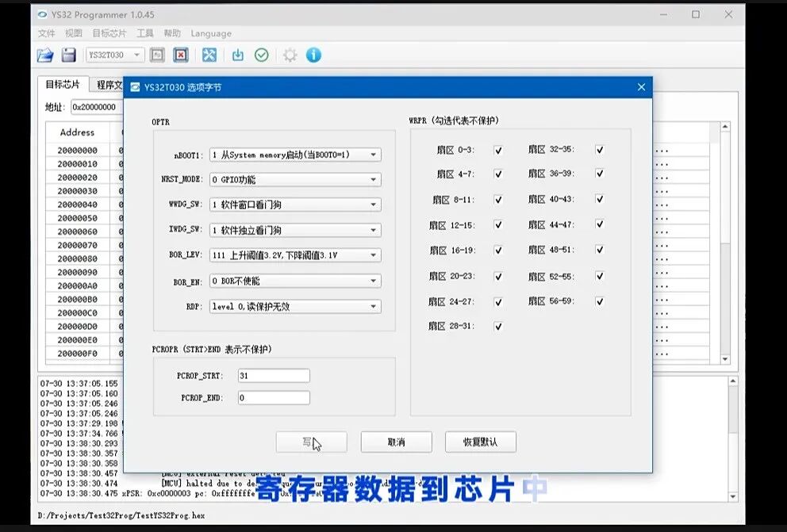The height and width of the screenshot is (532, 787).
Task: Click hex file path in status bar
Action: (x=121, y=515)
